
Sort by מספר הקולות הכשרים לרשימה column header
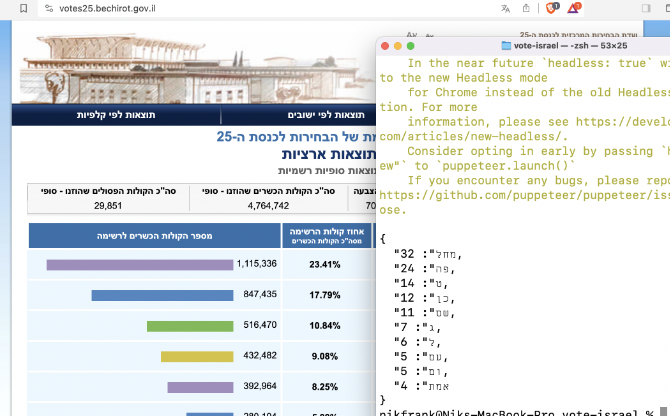coord(154,236)
